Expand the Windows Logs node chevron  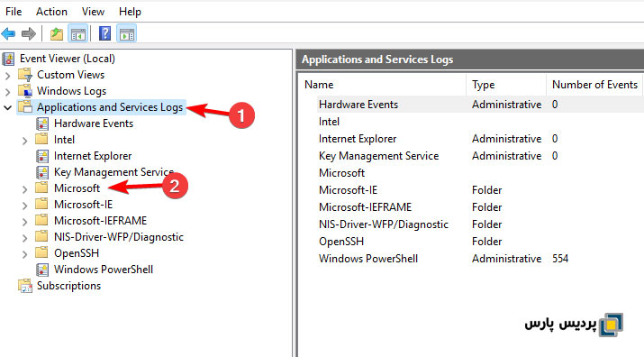(x=8, y=92)
